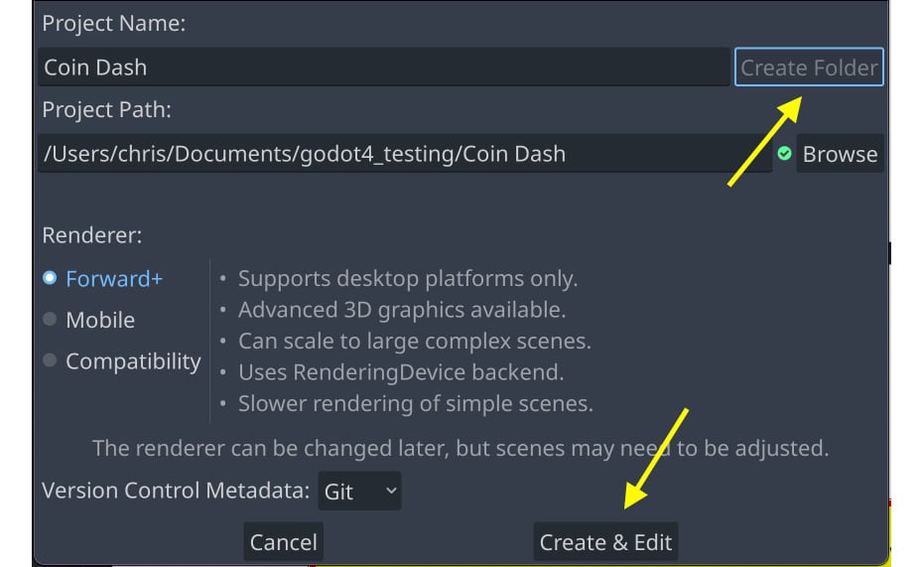Click "Slower rendering of simple scenes." text
Image resolution: width=924 pixels, height=567 pixels.
click(x=415, y=404)
